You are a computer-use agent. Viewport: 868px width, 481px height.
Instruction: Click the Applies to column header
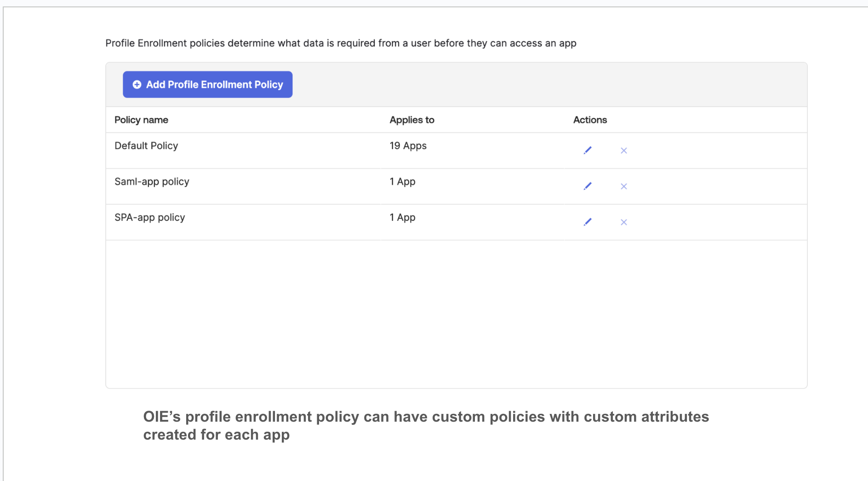[x=411, y=120]
